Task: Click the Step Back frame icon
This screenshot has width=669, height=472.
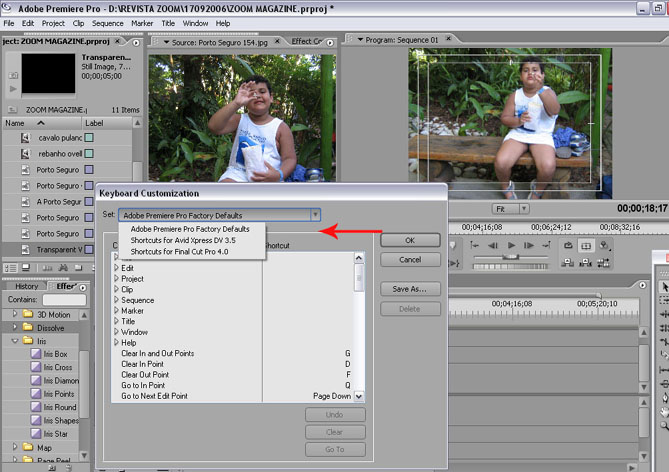Action: [x=495, y=245]
